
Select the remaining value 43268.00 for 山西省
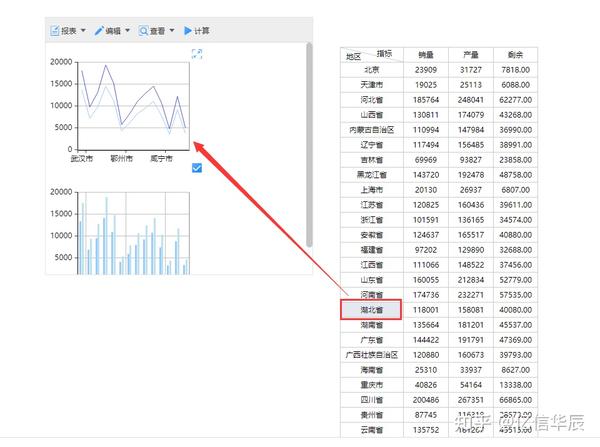[x=515, y=115]
